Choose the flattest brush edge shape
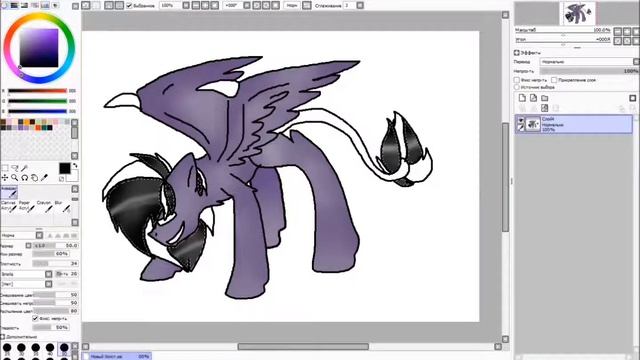 click(x=74, y=236)
